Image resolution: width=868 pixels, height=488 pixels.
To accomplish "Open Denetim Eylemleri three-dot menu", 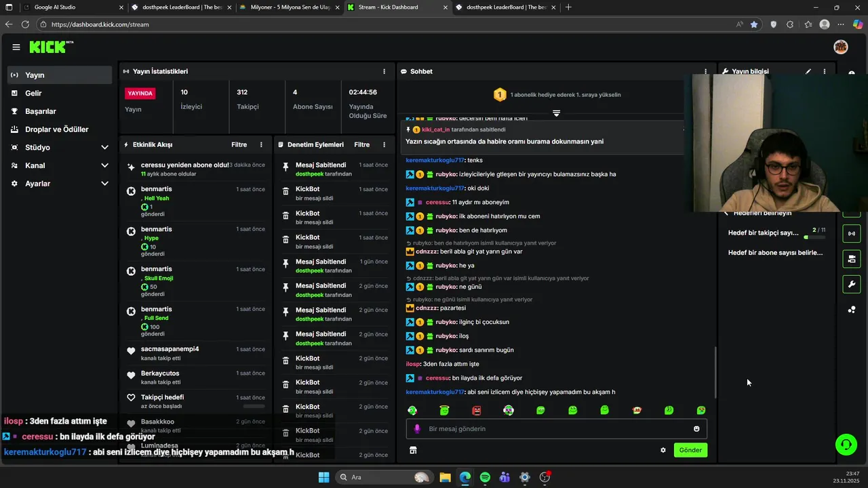I will tap(384, 144).
